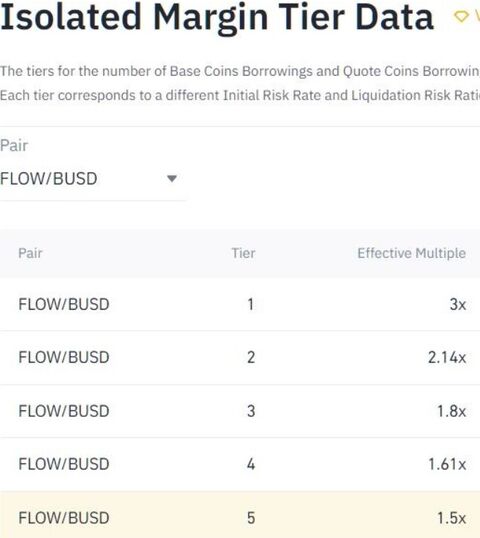The height and width of the screenshot is (538, 480).
Task: Select the FLOW/BUSD tier 3 row
Action: pyautogui.click(x=240, y=411)
